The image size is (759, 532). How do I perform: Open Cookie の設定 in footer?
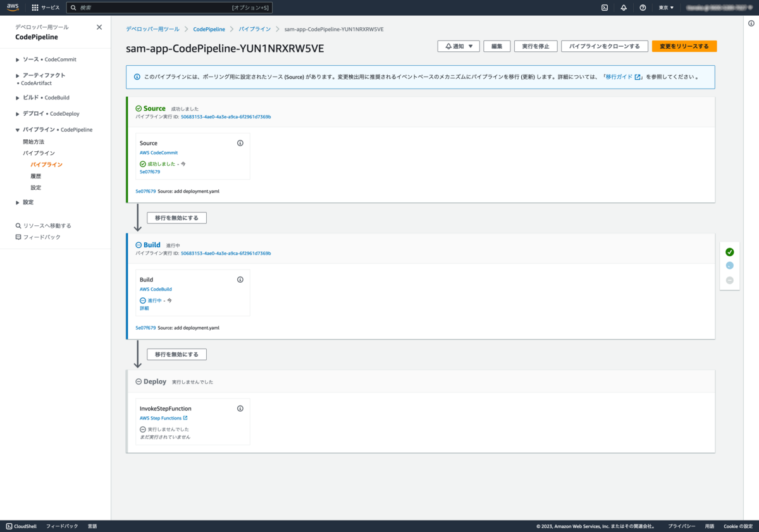(x=739, y=526)
